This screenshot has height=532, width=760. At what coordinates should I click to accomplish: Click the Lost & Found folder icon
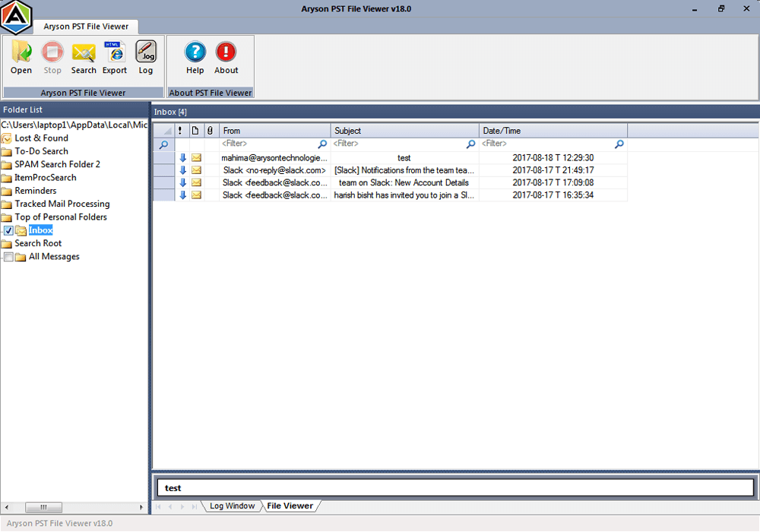point(7,138)
